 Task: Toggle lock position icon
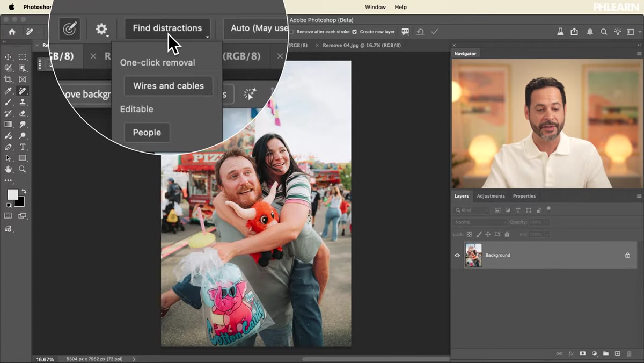click(x=488, y=234)
